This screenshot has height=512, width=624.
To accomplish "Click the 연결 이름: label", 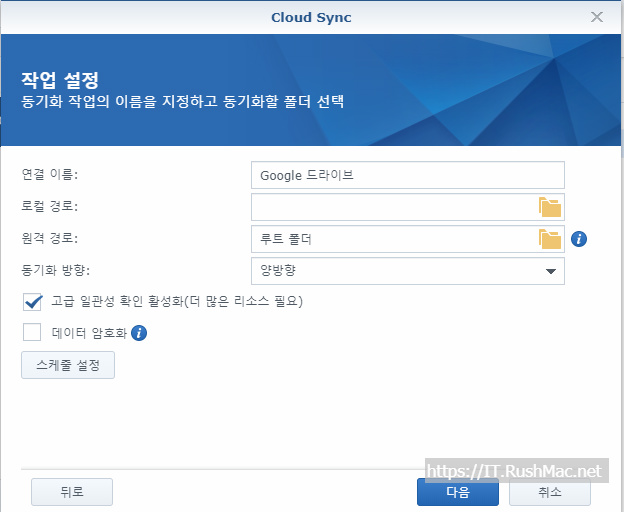I will [50, 174].
